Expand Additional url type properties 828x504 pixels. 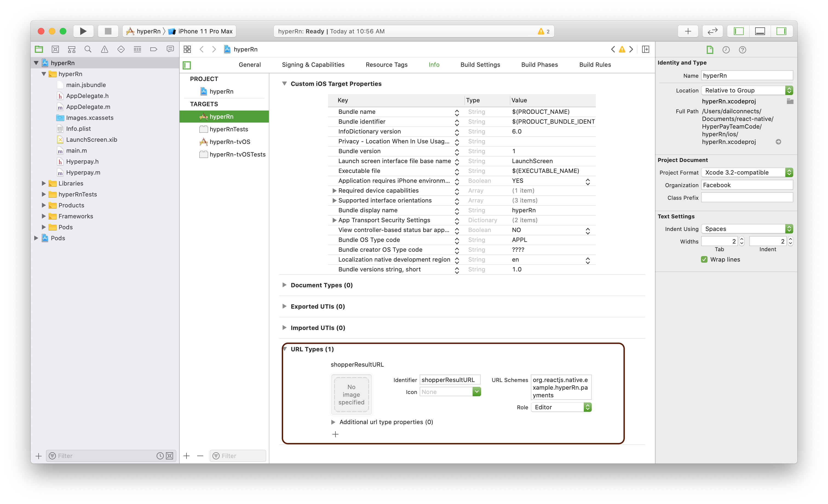click(333, 422)
